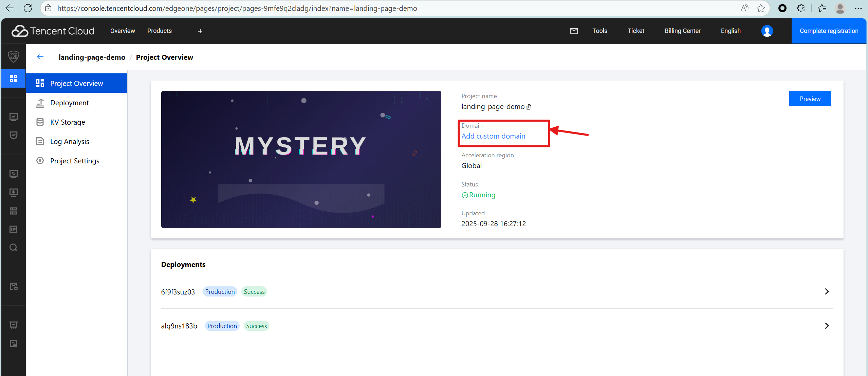868x376 pixels.
Task: Open the English language dropdown
Action: 731,31
